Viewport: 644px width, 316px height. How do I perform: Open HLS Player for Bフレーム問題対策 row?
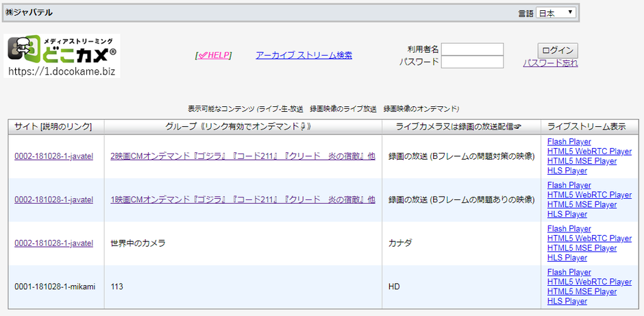click(x=567, y=171)
